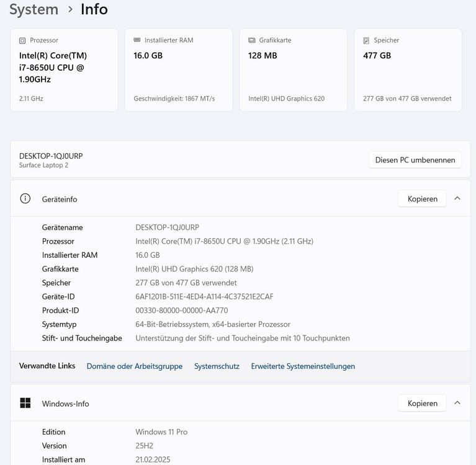Copy Geräteinfo with the Kopieren button
Viewport: 476px width, 465px height.
[x=422, y=198]
